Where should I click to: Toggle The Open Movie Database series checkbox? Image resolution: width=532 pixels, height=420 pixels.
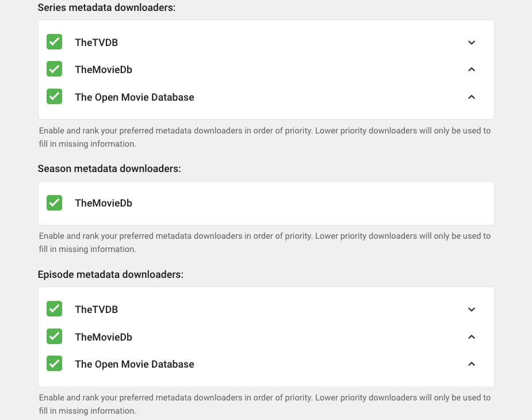coord(54,97)
